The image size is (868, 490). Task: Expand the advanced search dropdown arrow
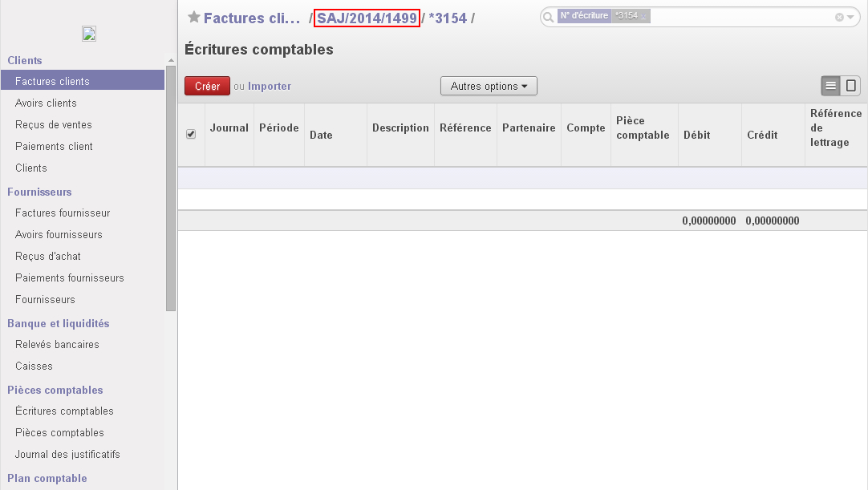850,17
